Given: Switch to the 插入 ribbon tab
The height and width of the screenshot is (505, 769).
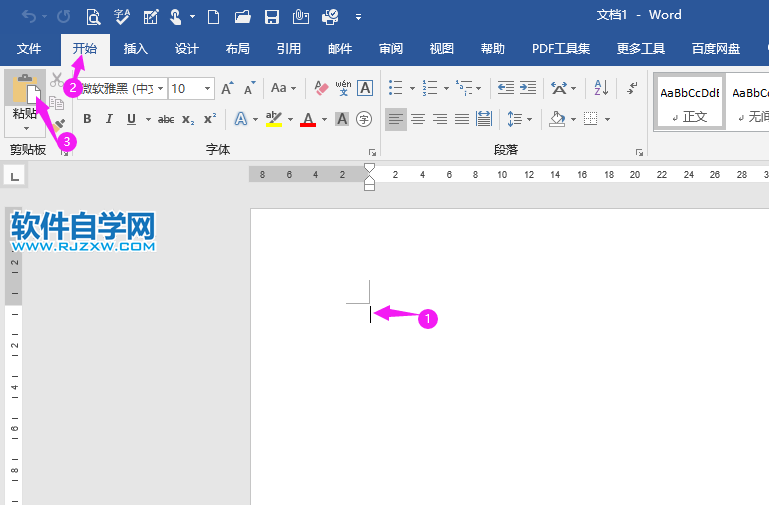Looking at the screenshot, I should [x=135, y=48].
